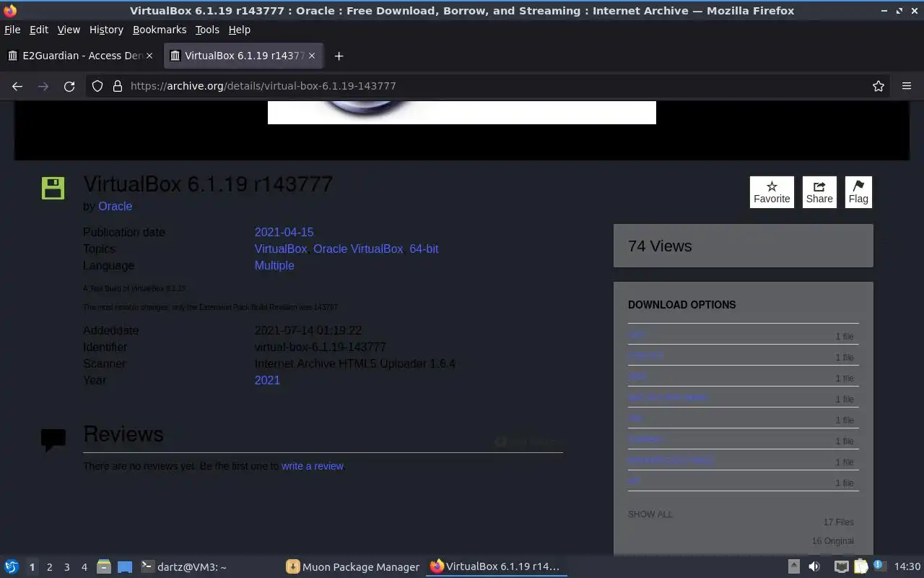The image size is (924, 578).
Task: Open the 2021 year link
Action: [x=267, y=380]
